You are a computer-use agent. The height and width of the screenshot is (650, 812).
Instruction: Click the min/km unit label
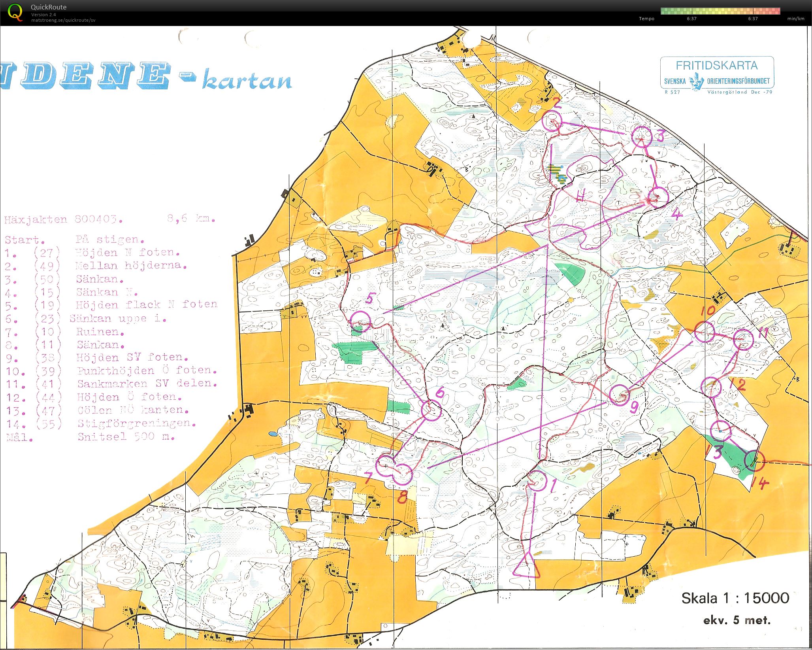(795, 19)
